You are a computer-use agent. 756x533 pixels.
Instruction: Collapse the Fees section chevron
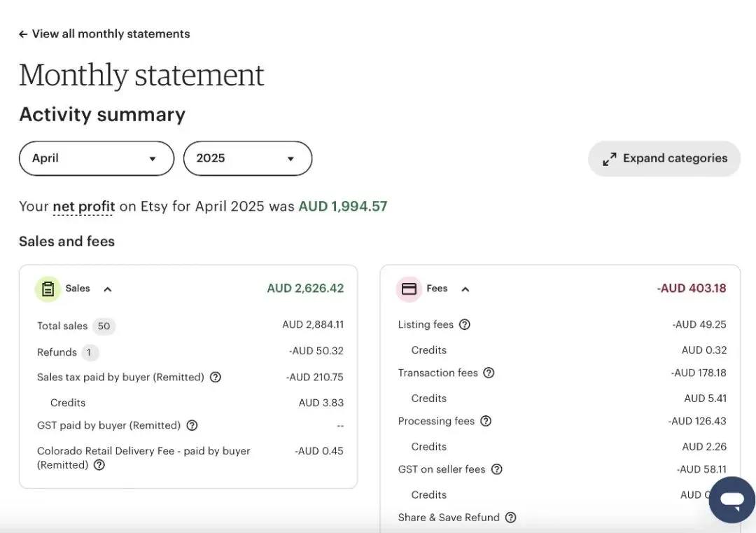coord(465,289)
